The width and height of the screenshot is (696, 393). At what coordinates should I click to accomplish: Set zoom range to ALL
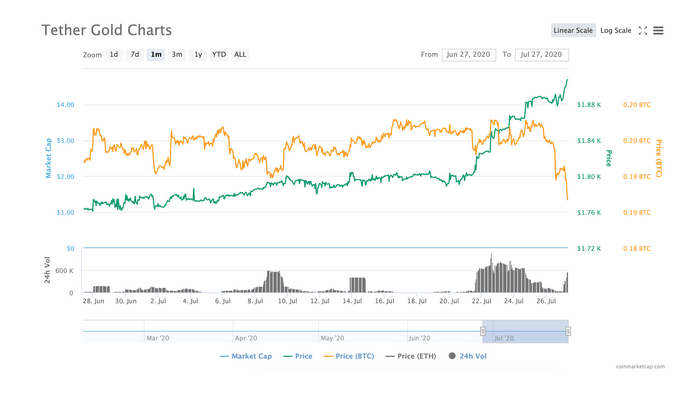(x=240, y=55)
